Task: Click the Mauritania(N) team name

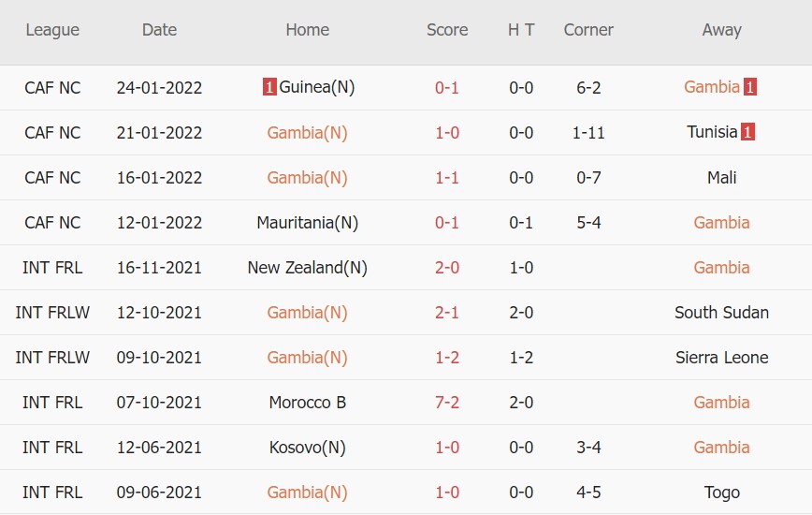Action: [307, 223]
